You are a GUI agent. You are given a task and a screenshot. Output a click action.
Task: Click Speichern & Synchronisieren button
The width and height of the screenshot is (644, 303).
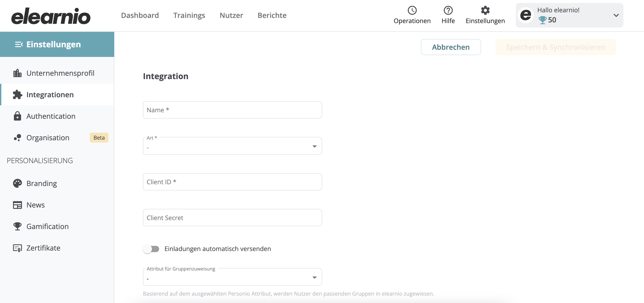555,47
